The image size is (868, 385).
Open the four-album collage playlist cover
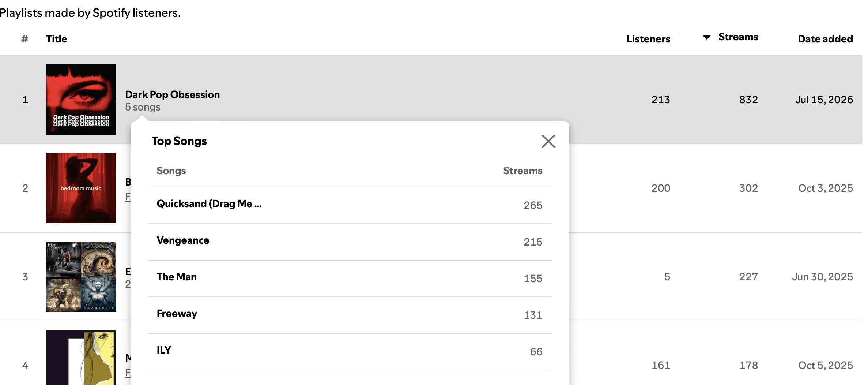(81, 277)
